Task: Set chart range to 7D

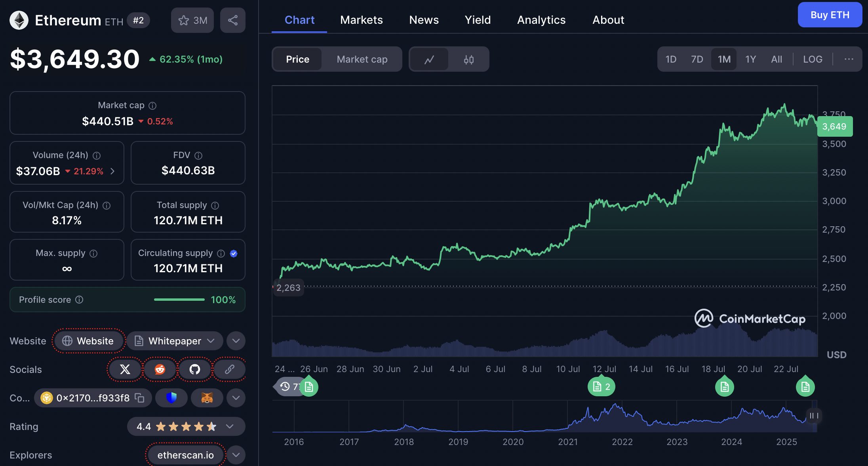Action: 697,59
